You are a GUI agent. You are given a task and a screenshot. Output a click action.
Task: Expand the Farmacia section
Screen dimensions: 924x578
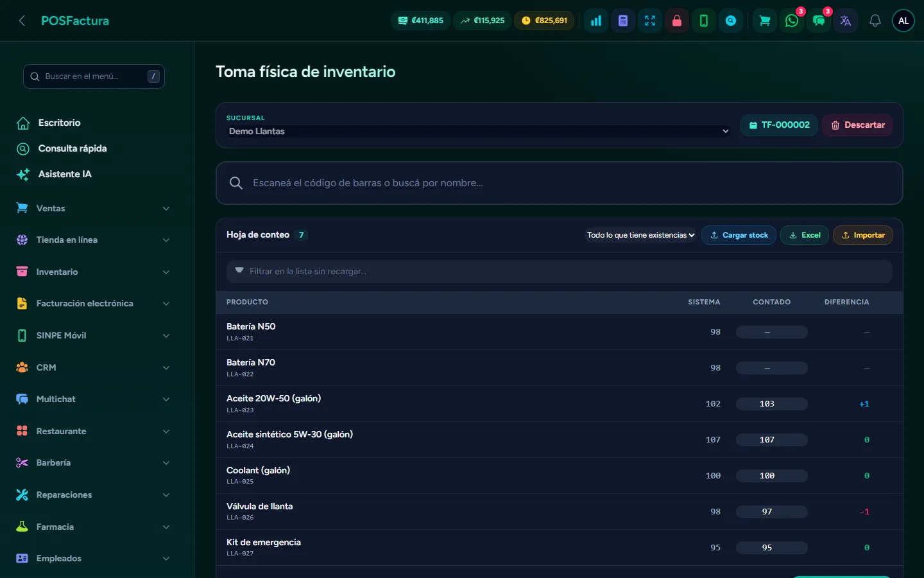pyautogui.click(x=94, y=527)
